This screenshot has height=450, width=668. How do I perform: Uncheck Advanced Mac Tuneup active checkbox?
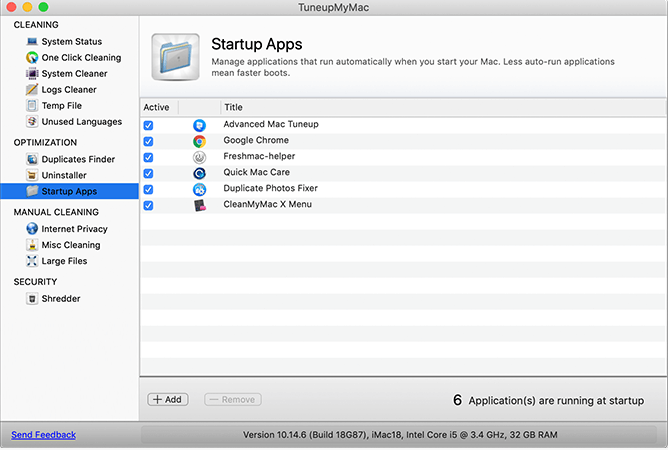pyautogui.click(x=148, y=125)
